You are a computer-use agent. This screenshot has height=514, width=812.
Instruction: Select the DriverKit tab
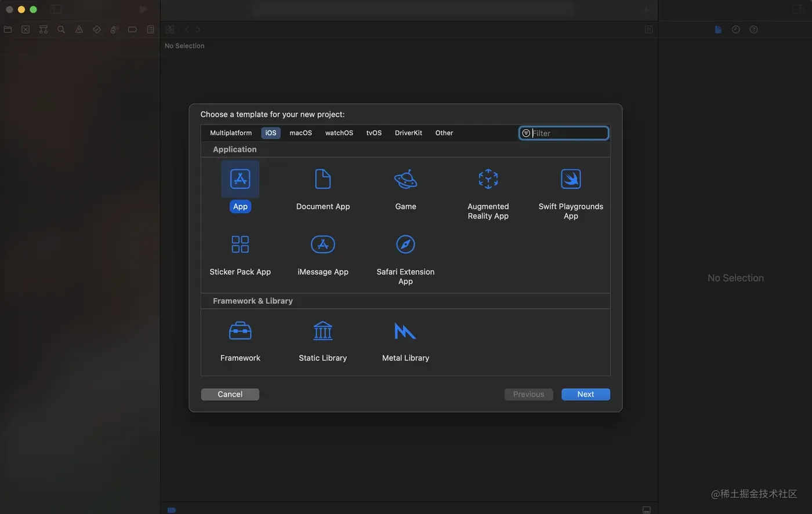[x=408, y=133]
